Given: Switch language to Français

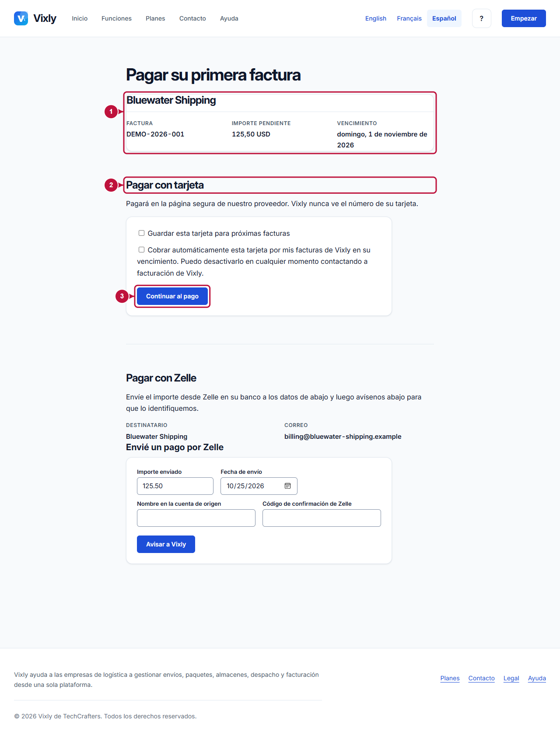Looking at the screenshot, I should (409, 18).
